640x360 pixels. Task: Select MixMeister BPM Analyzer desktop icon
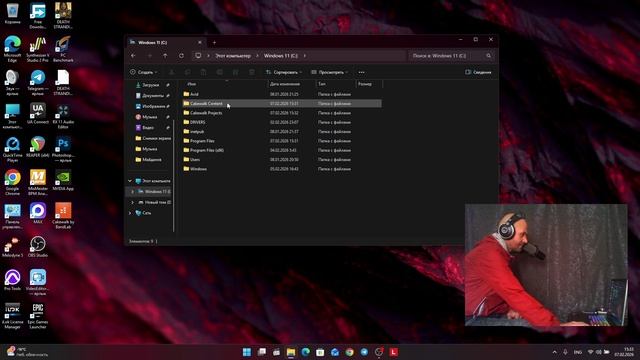pos(38,182)
